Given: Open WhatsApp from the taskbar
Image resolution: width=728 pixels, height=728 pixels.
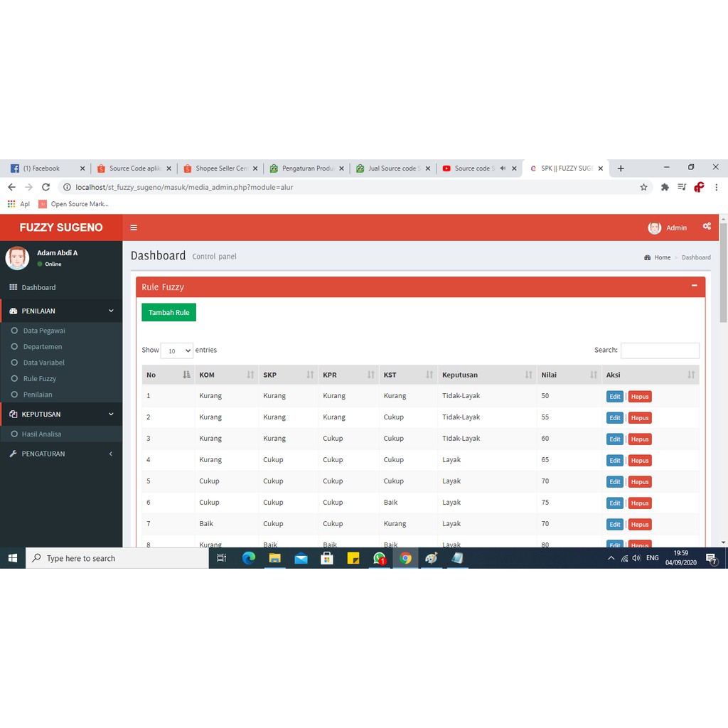Looking at the screenshot, I should coord(380,558).
